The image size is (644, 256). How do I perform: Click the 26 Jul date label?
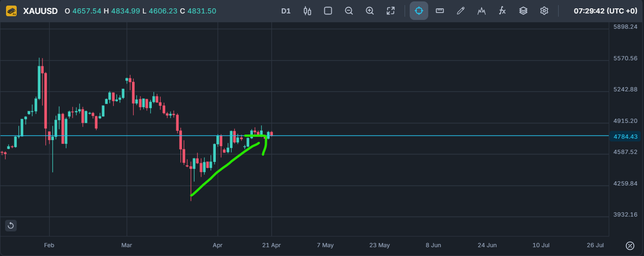click(x=595, y=245)
